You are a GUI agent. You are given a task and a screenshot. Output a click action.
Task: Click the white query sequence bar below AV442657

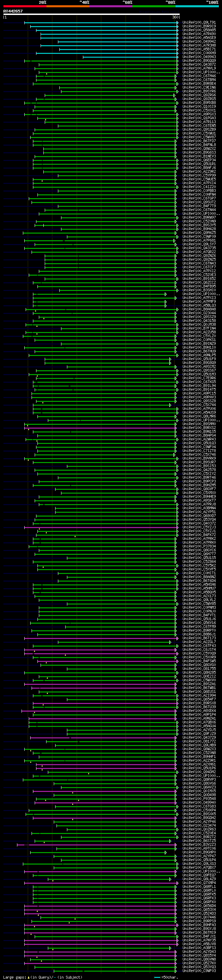pyautogui.click(x=91, y=15)
